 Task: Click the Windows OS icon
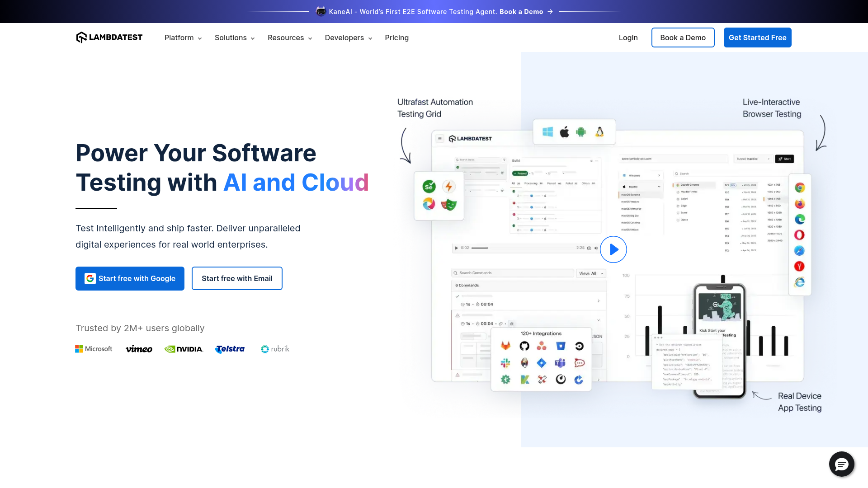click(x=547, y=132)
